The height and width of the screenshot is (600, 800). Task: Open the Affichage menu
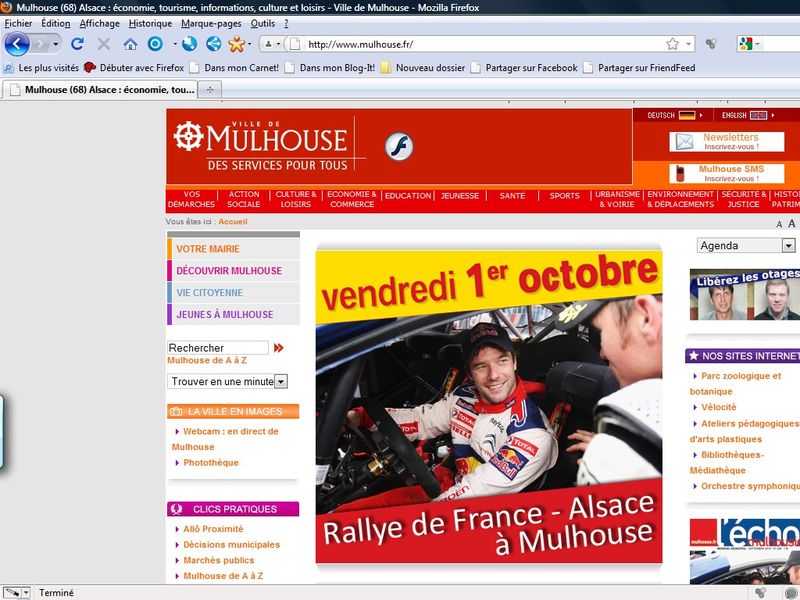tap(99, 23)
